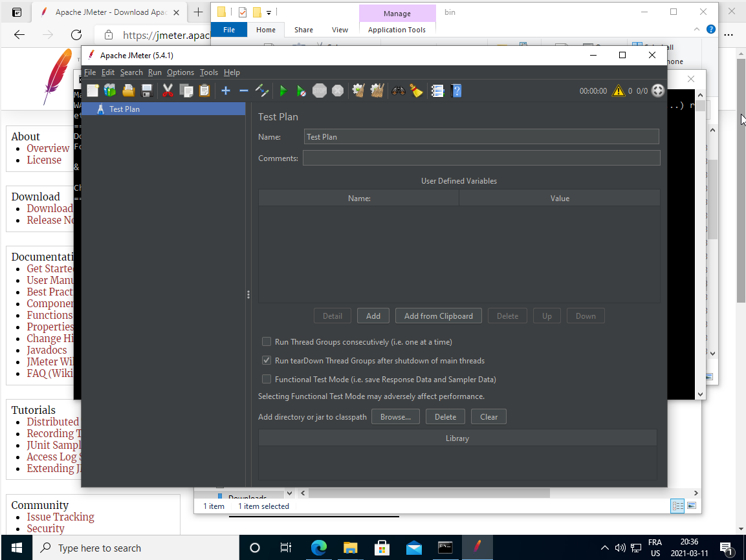This screenshot has width=746, height=560.
Task: Click the Overview link on JMeter website
Action: (x=48, y=148)
